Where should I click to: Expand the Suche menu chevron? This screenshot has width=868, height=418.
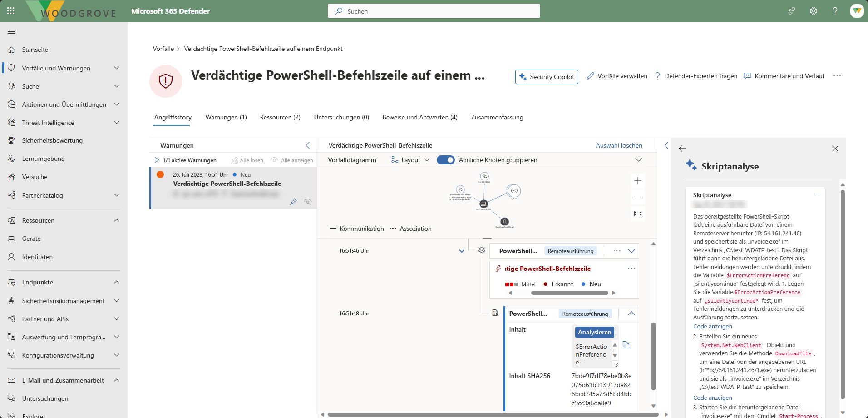point(117,86)
